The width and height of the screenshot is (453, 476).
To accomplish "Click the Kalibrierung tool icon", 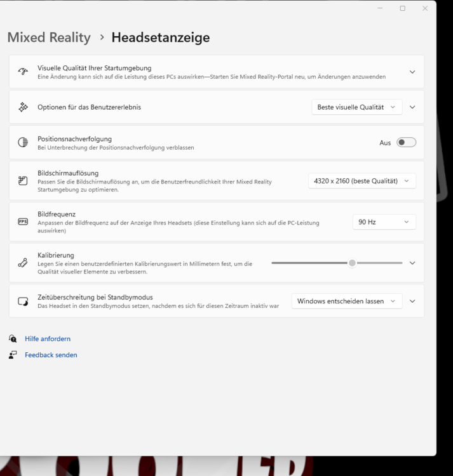I will (23, 263).
